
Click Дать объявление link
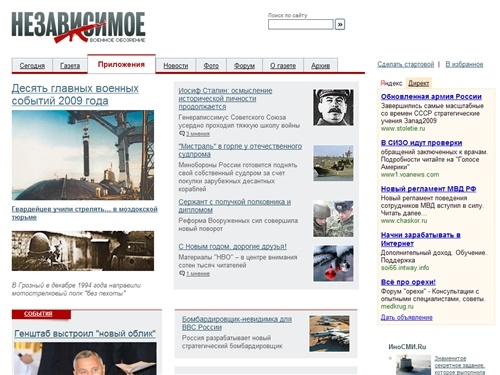pos(407,318)
